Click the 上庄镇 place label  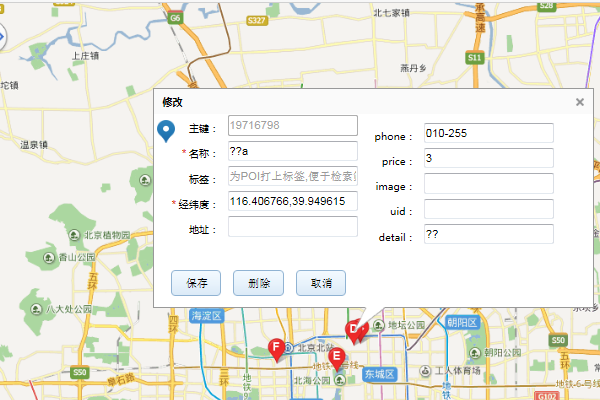[85, 56]
